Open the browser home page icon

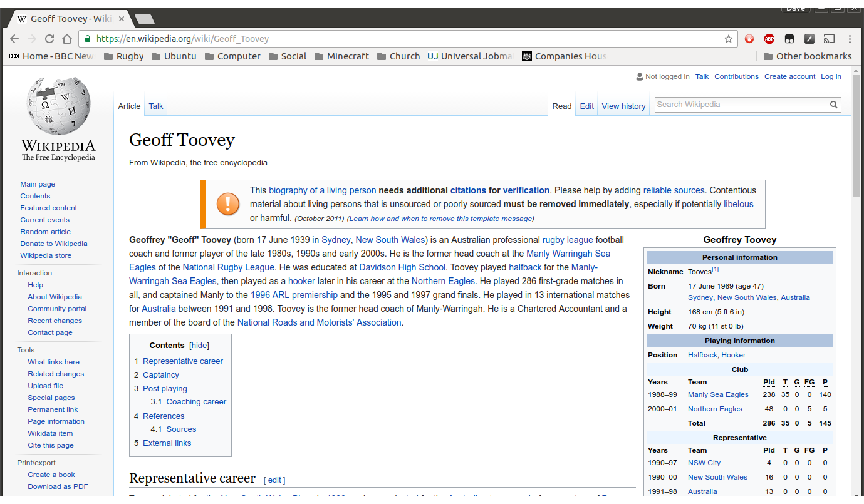(67, 39)
